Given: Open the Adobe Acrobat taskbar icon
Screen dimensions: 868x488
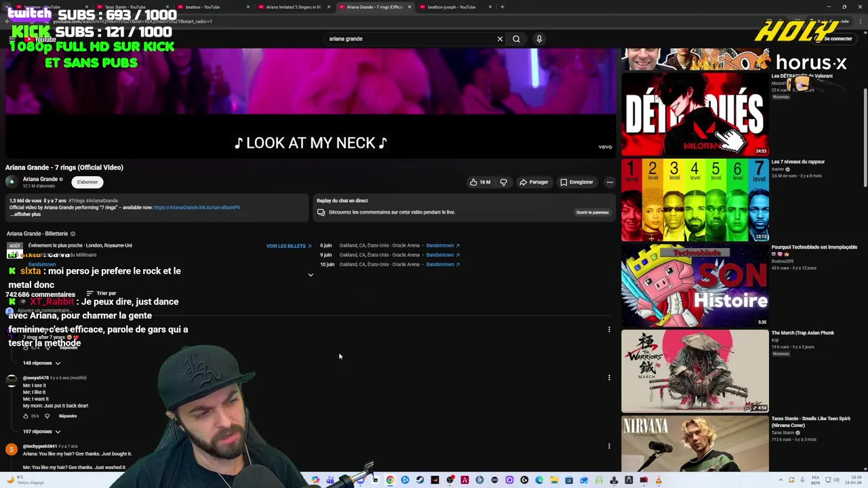Looking at the screenshot, I should pyautogui.click(x=465, y=480).
